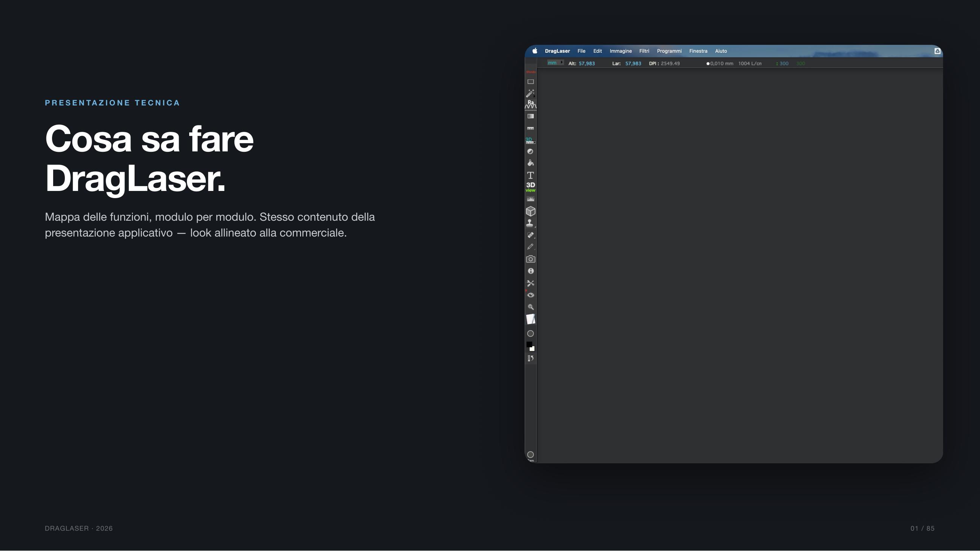Toggle the eye visibility icon
The image size is (980, 551).
(531, 295)
